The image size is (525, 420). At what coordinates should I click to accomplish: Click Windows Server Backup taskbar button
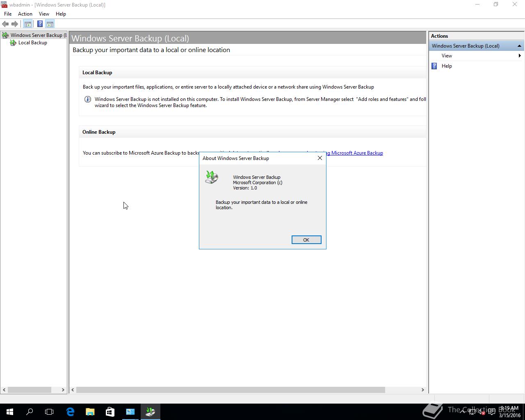(150, 412)
